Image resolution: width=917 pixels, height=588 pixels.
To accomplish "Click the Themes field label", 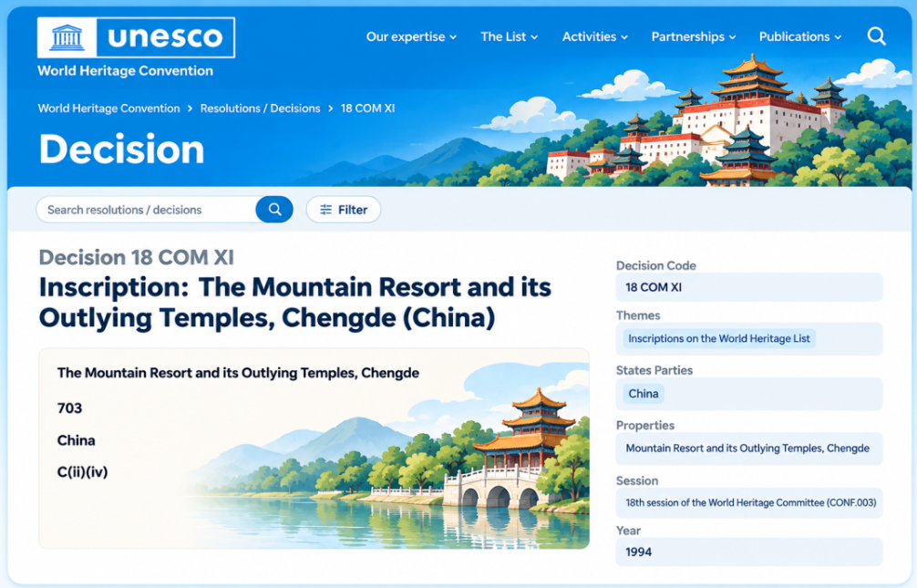I will point(638,315).
